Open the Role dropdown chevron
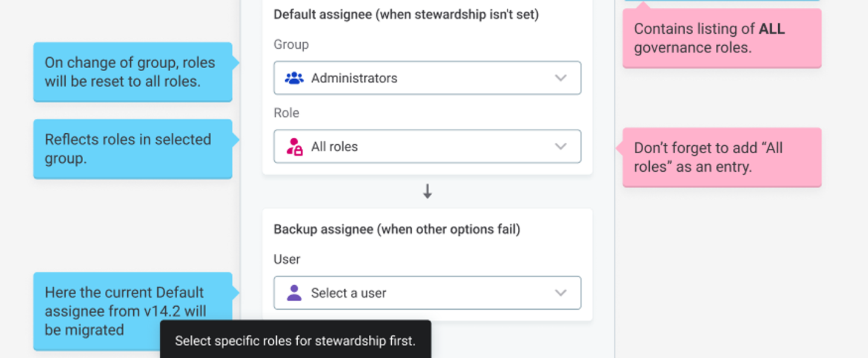The image size is (868, 358). pos(561,146)
